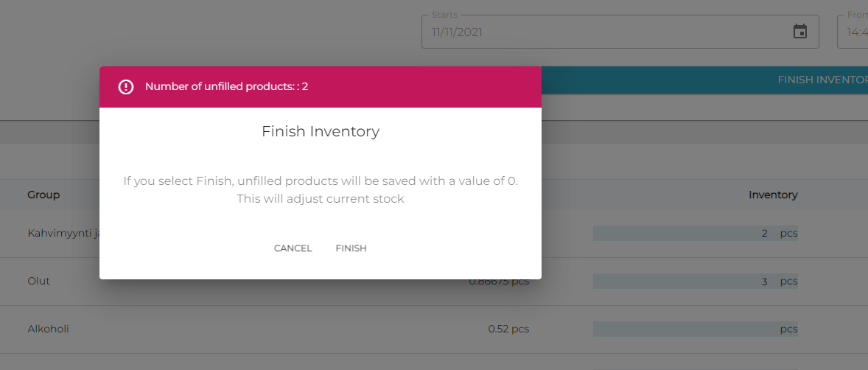The image size is (868, 370).
Task: Select the Olut group row label
Action: [39, 282]
